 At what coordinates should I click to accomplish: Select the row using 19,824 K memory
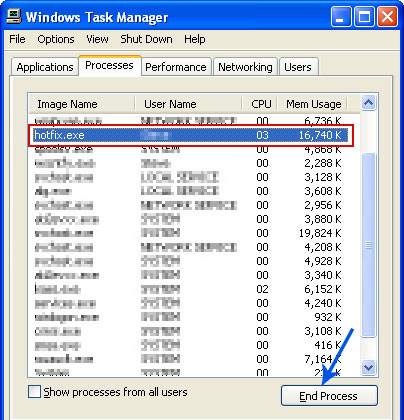coord(188,233)
